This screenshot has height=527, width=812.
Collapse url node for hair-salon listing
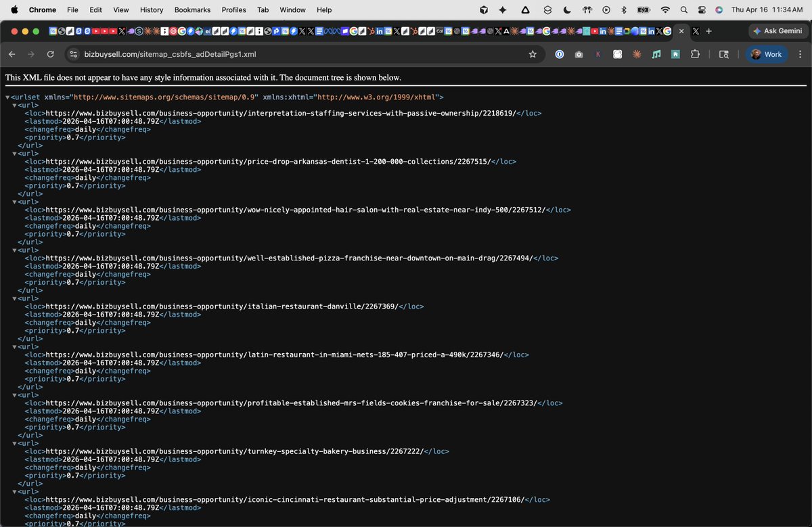14,202
